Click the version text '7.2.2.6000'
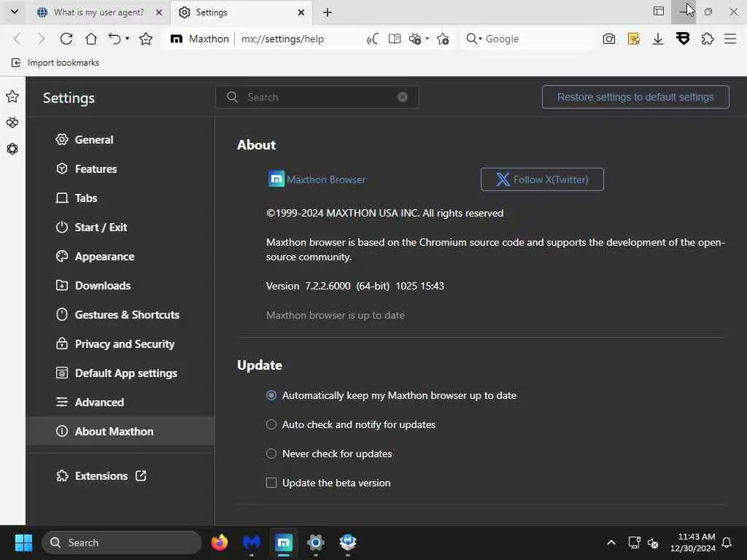 click(x=328, y=286)
